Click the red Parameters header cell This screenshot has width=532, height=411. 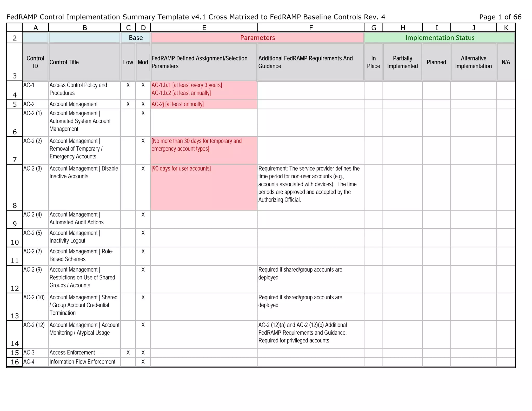tap(257, 38)
